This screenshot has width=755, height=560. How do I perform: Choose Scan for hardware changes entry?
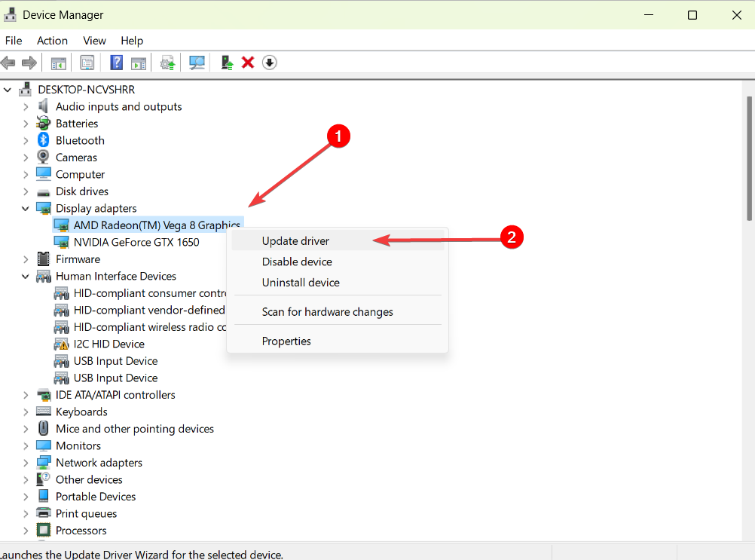(x=338, y=311)
